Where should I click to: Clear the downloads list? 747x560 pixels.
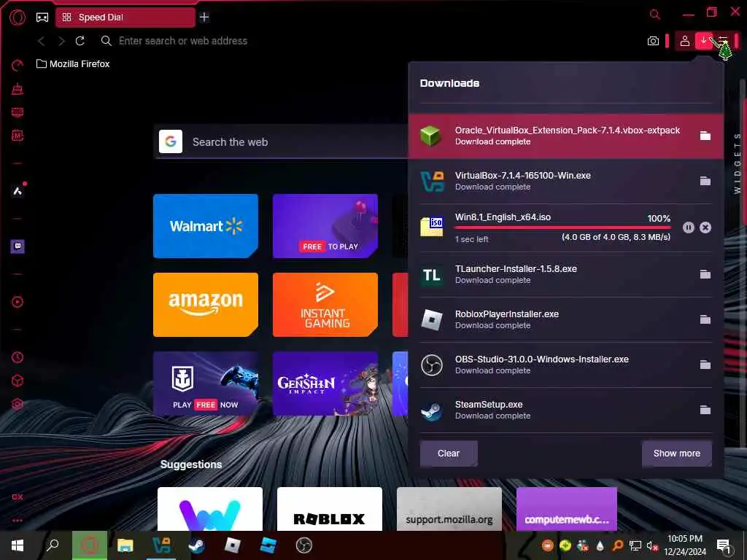(449, 454)
